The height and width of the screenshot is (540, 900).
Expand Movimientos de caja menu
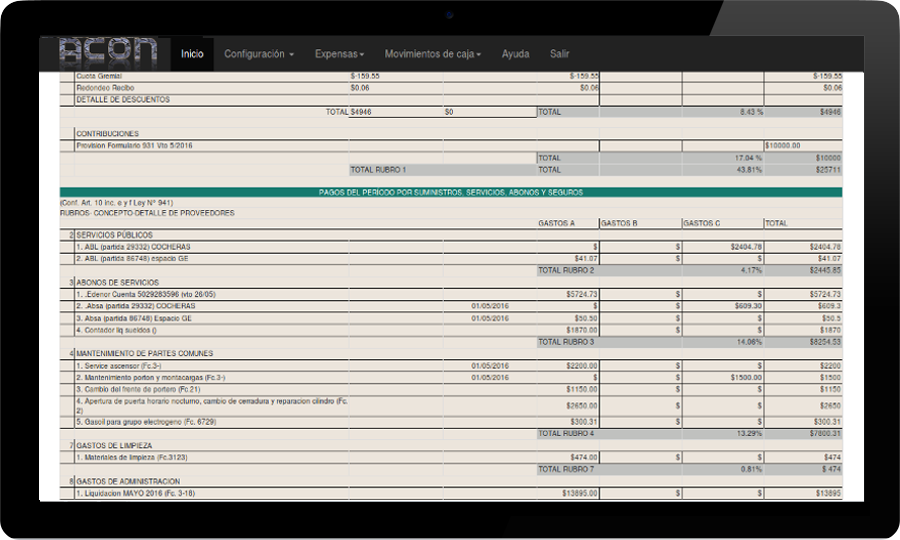click(x=432, y=54)
